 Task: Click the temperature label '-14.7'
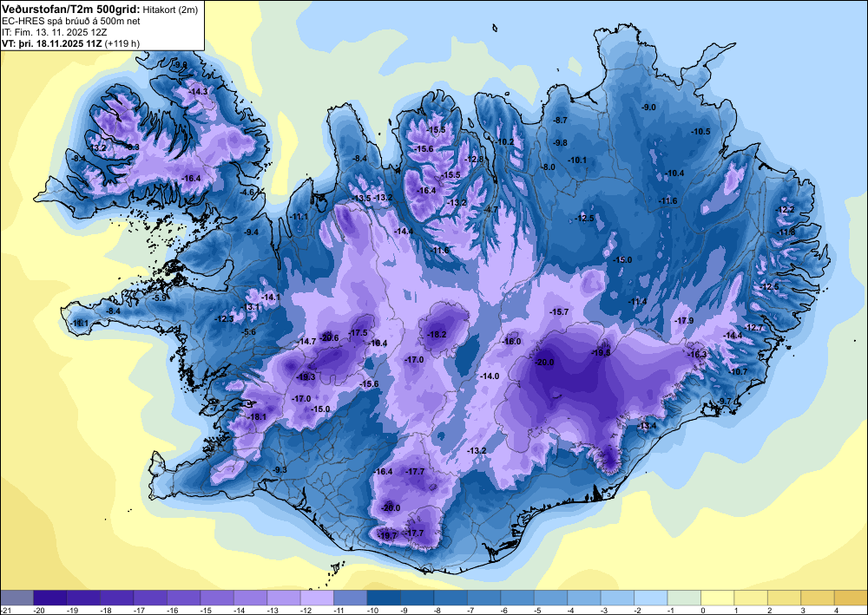coord(306,342)
